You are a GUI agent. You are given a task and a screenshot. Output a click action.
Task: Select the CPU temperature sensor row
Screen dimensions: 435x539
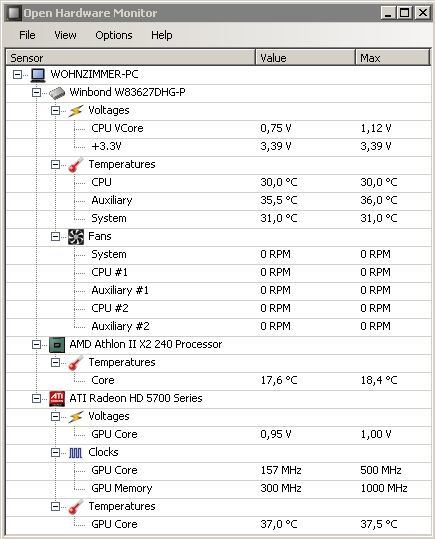pos(218,183)
